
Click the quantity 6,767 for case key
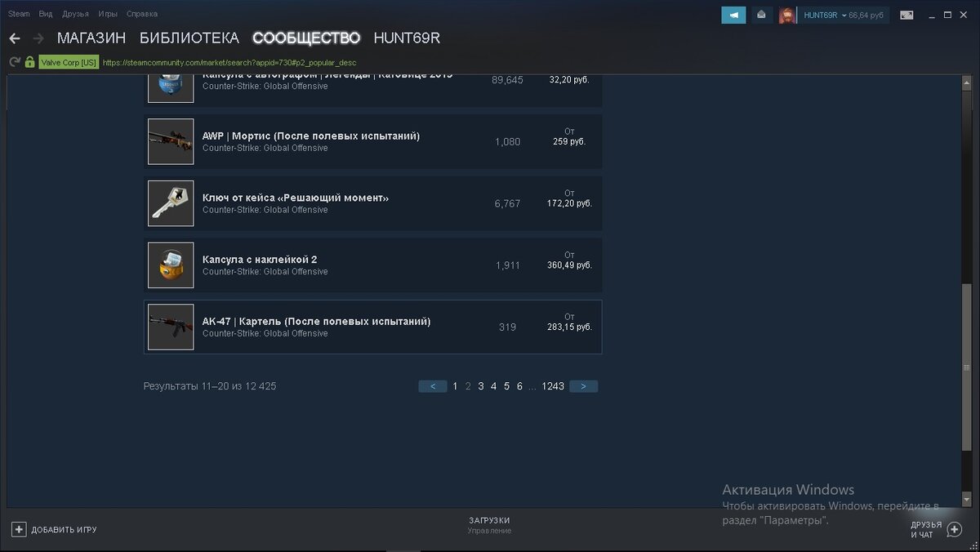(x=507, y=204)
